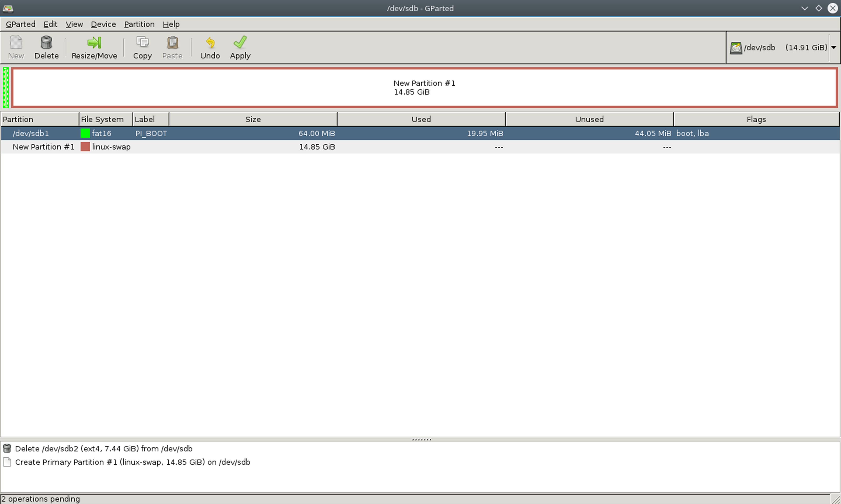Maximize the GParted window
Image resolution: width=841 pixels, height=504 pixels.
click(819, 8)
